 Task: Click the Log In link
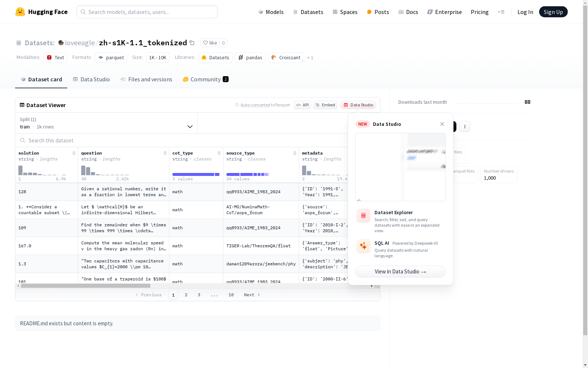525,12
